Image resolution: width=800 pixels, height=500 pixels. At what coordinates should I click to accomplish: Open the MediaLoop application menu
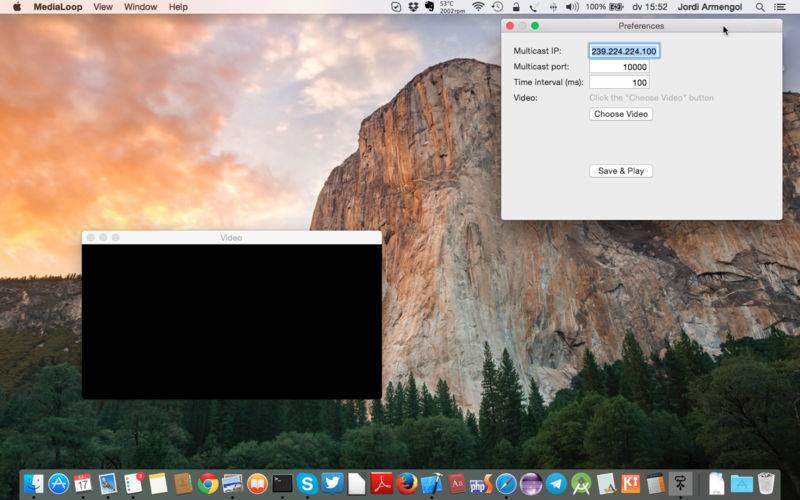(x=58, y=7)
